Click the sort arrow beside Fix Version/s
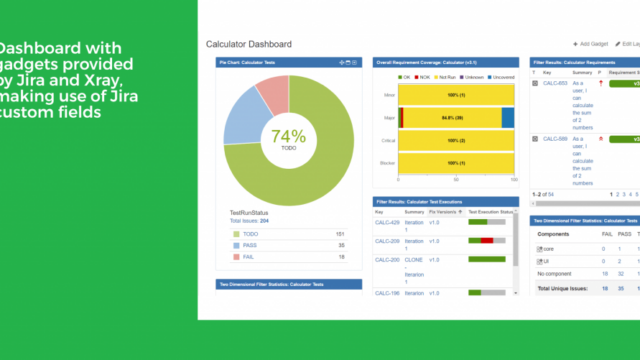Image resolution: width=640 pixels, height=360 pixels. [460, 212]
